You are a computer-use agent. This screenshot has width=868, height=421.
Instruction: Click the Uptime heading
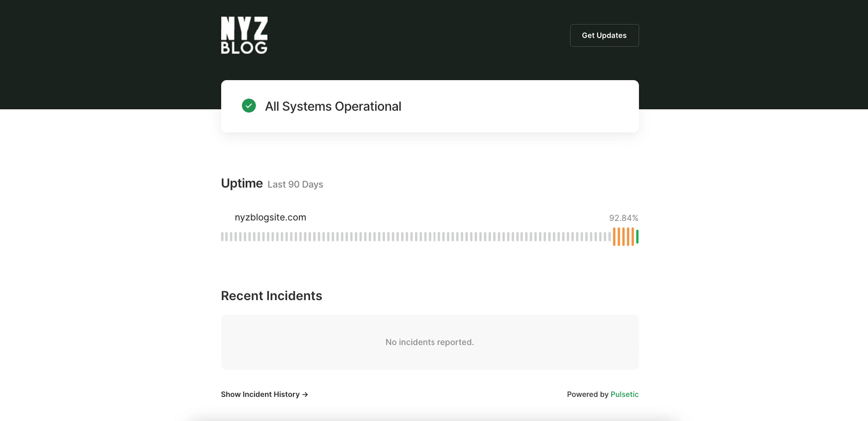click(242, 183)
